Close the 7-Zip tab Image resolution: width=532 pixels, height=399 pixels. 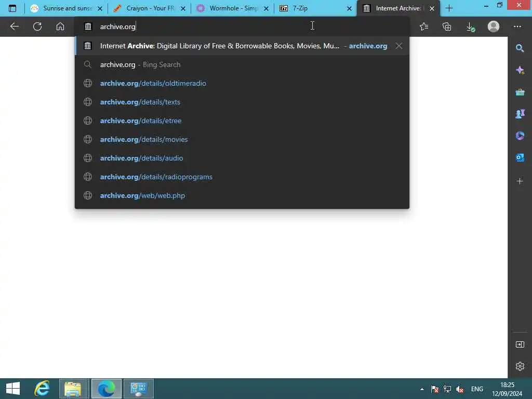(x=349, y=8)
